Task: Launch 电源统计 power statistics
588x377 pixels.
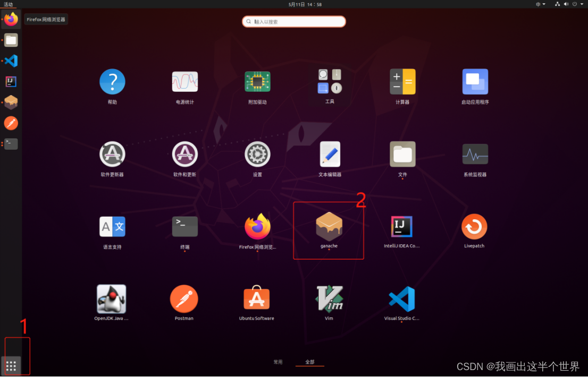Action: (185, 82)
